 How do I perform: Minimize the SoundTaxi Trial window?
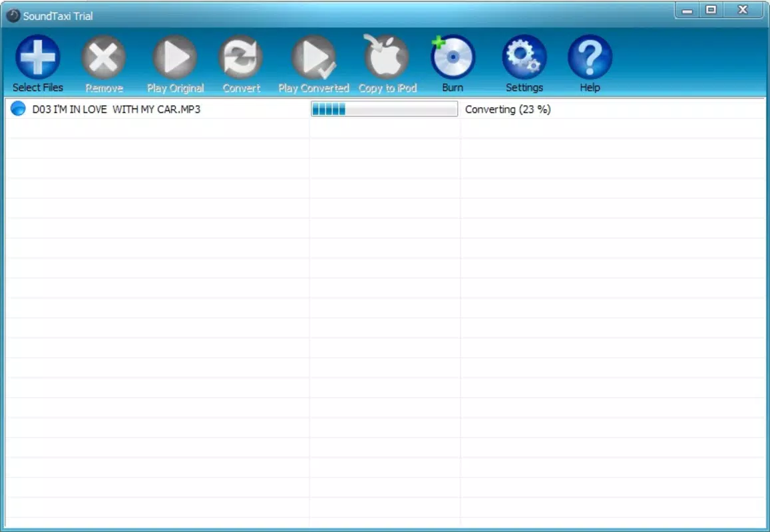687,10
